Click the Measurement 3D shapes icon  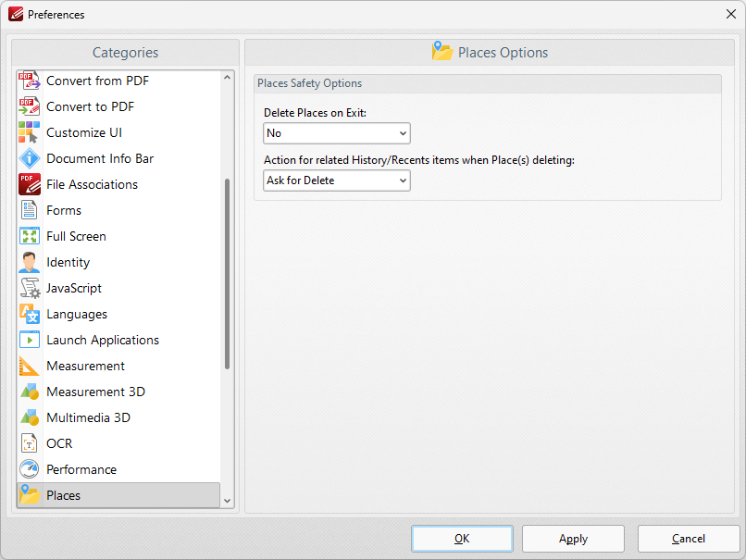(30, 392)
